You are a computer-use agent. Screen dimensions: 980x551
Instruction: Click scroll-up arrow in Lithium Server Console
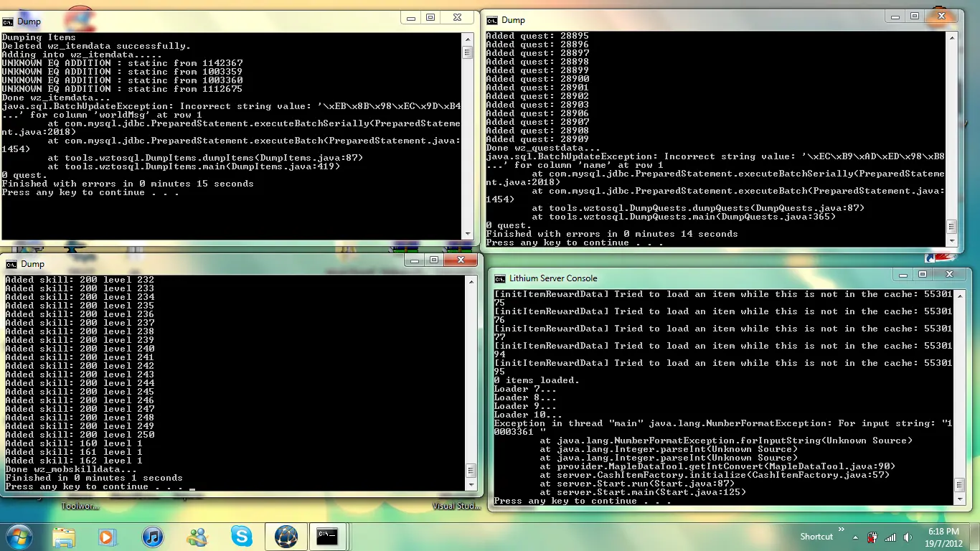(x=960, y=295)
